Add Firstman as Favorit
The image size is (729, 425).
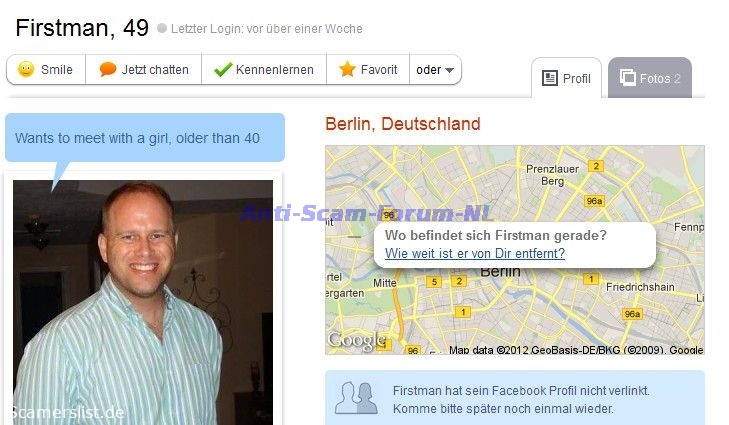click(368, 70)
